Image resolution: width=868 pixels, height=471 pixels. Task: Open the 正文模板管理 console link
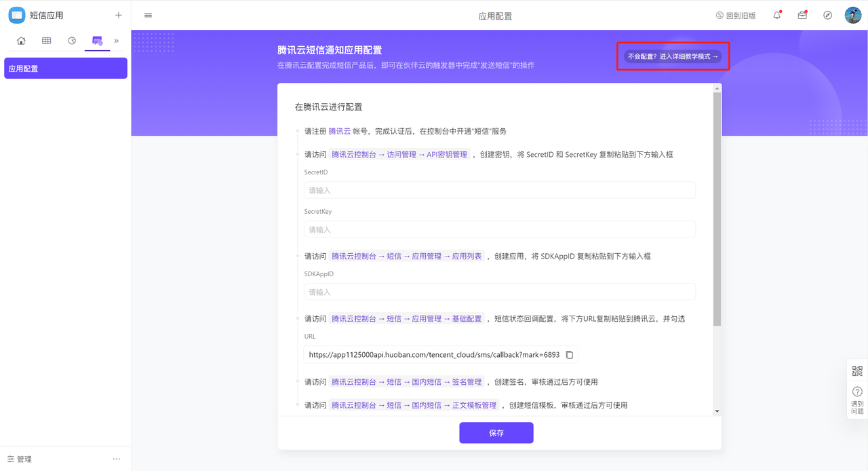[414, 405]
